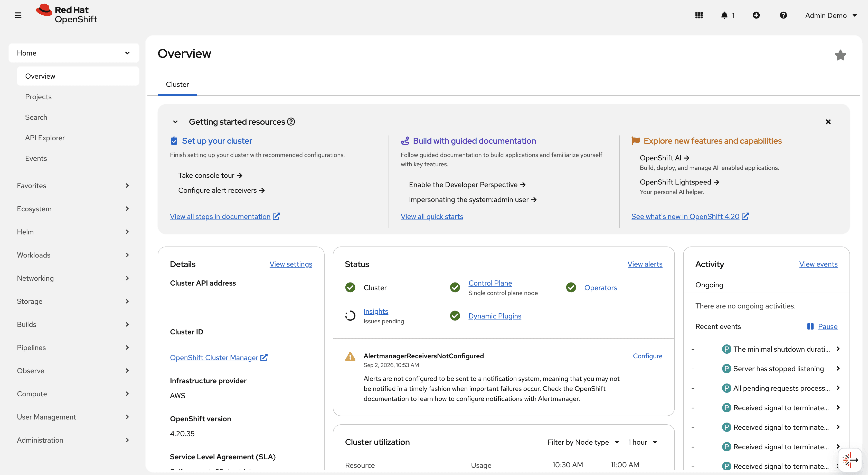Click the View alerts link
Viewport: 868px width, 475px height.
pyautogui.click(x=645, y=264)
